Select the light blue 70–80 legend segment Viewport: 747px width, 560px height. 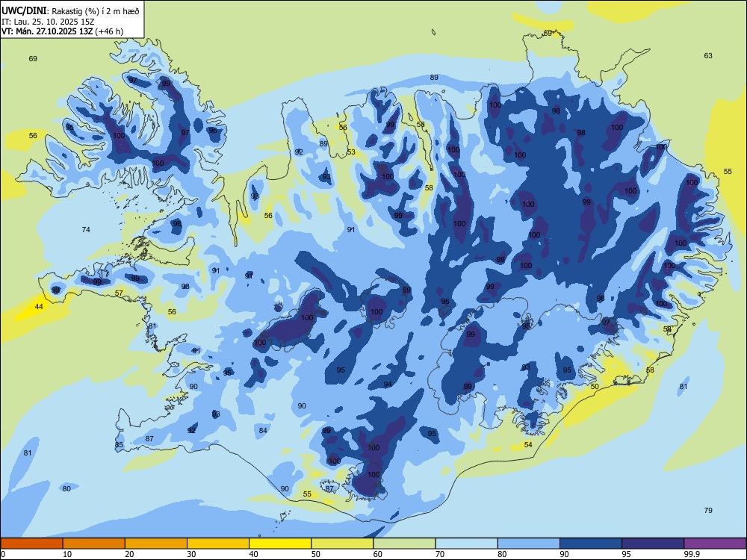466,544
